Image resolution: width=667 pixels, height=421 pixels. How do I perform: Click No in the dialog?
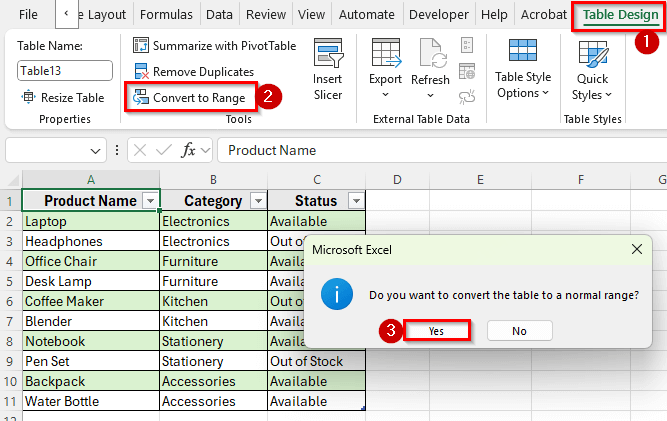[x=519, y=331]
